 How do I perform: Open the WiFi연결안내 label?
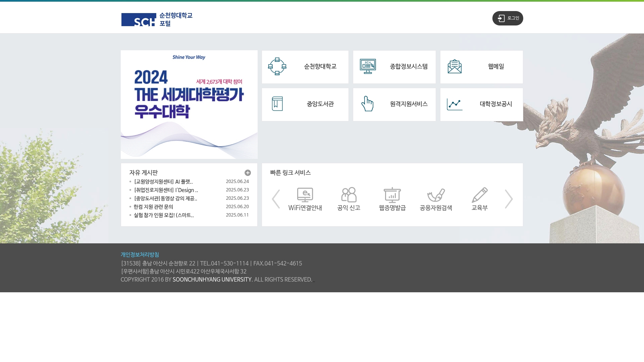(x=305, y=208)
